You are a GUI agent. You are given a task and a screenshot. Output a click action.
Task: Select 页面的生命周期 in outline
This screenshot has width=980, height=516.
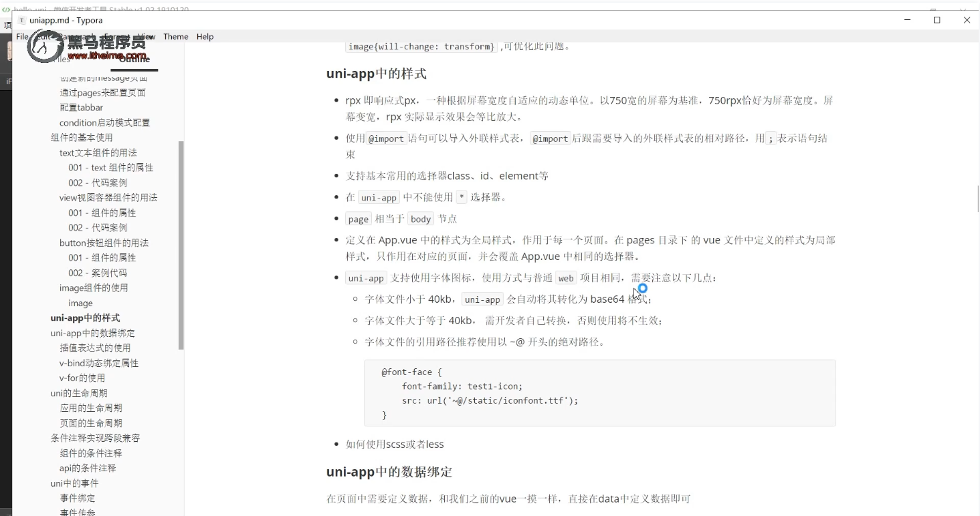point(91,423)
